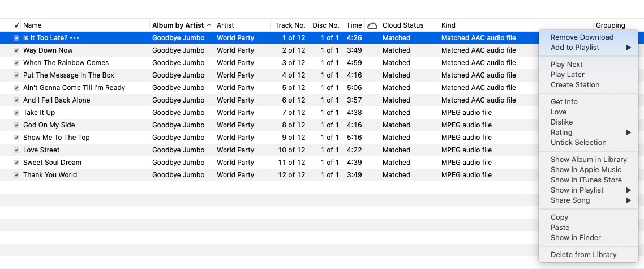The height and width of the screenshot is (269, 644).
Task: Toggle the God On My Side checkbox
Action: (x=16, y=125)
